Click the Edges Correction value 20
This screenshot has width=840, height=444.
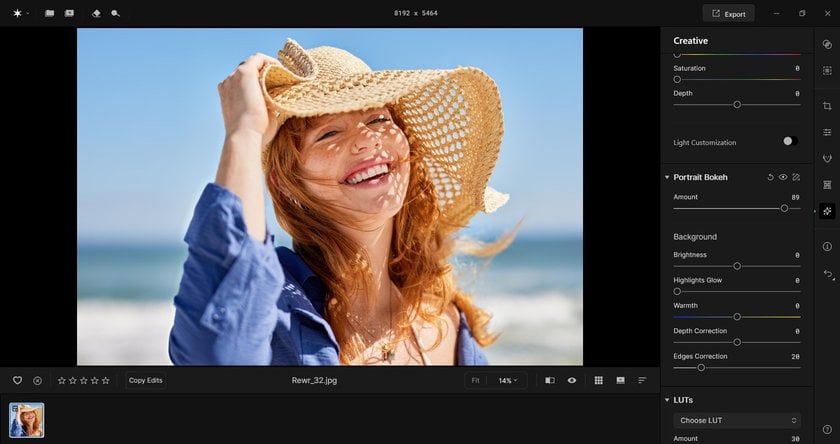[x=796, y=356]
